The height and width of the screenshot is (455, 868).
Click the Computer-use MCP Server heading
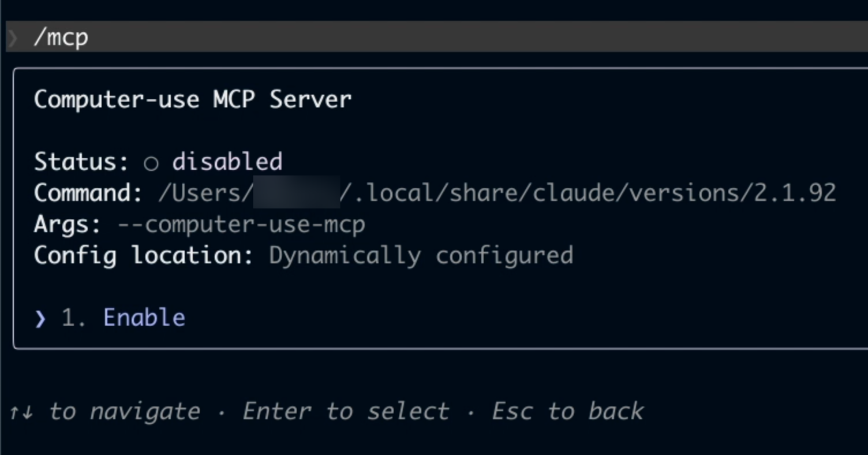point(193,99)
